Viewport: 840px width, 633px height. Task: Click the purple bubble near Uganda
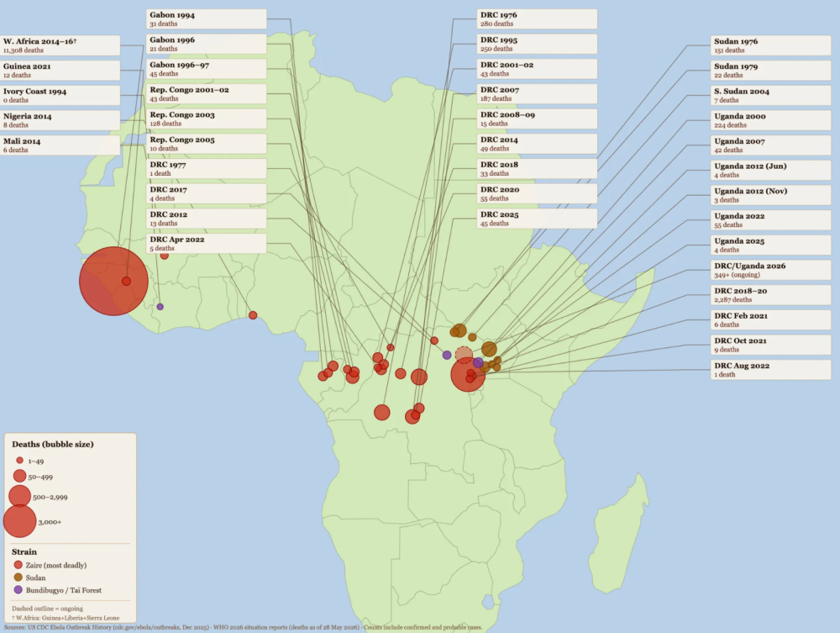click(479, 362)
